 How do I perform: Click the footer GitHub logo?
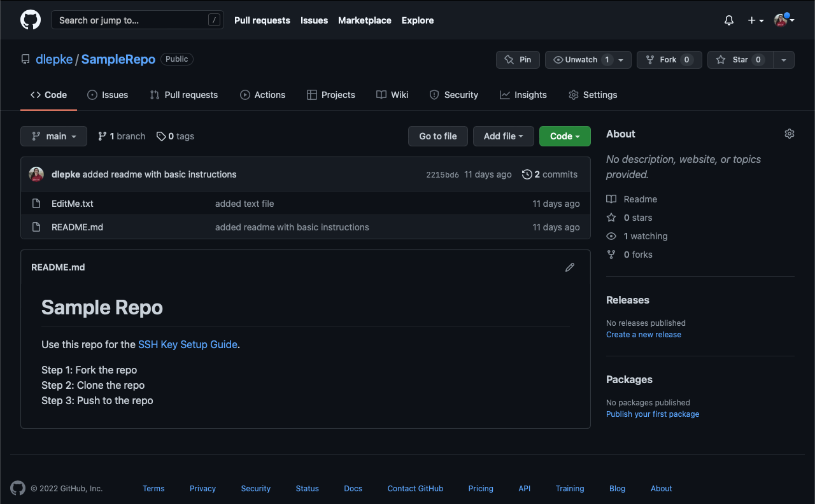(x=18, y=488)
